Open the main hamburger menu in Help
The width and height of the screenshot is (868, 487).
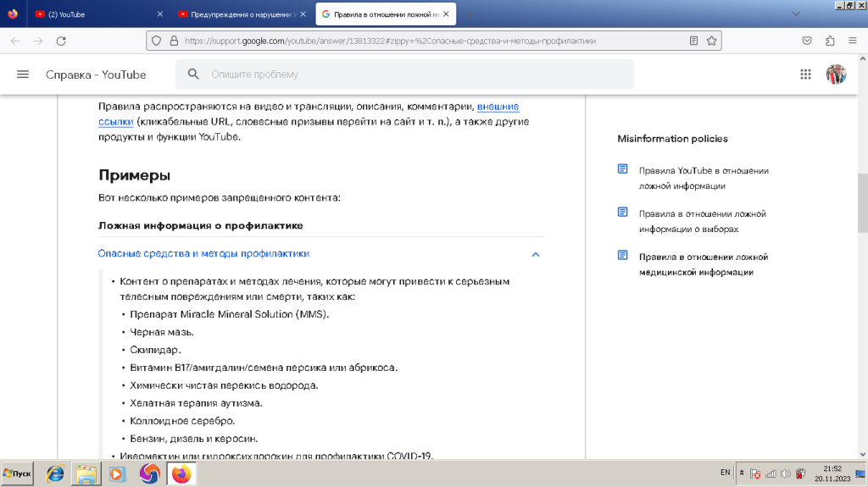(23, 75)
